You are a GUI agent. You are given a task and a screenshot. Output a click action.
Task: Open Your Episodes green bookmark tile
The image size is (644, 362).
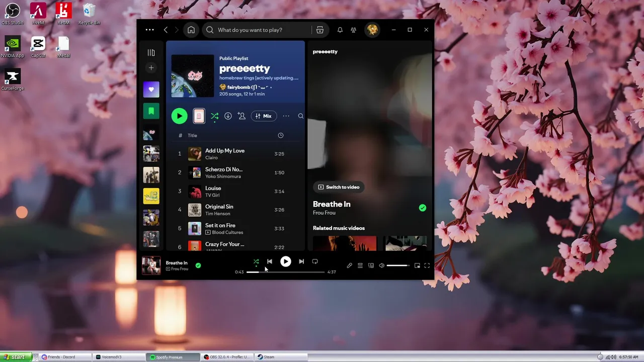(151, 111)
